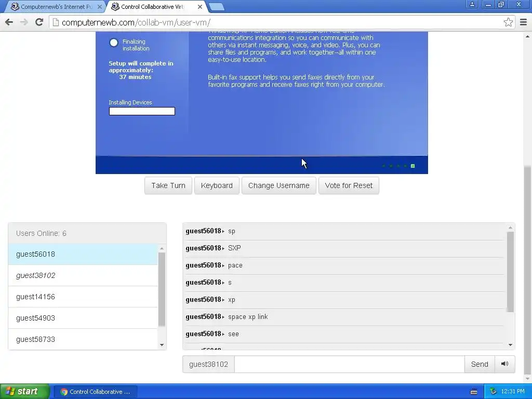The height and width of the screenshot is (399, 532).
Task: Click the chat message 'SXP'
Action: point(234,248)
